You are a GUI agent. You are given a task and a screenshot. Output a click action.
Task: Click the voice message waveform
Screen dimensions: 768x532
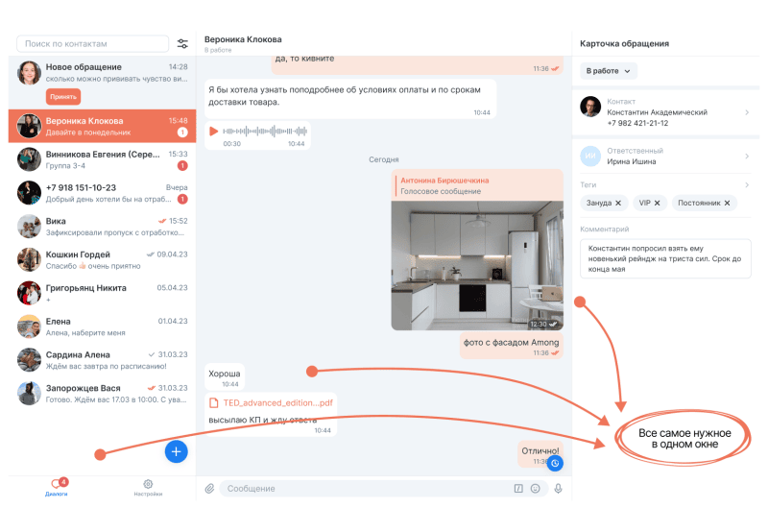(x=265, y=132)
